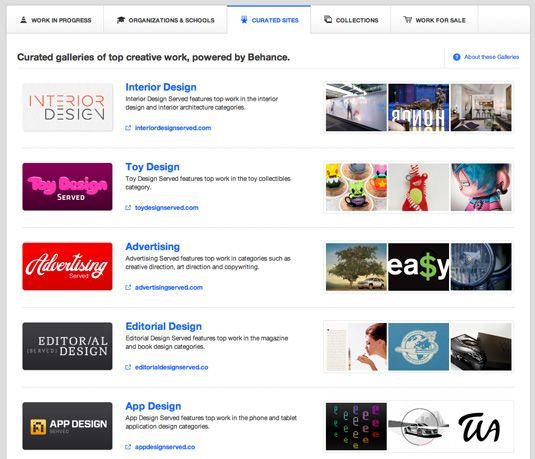Screen dimensions: 535x459
Task: Open the Interior Design kitchen thumbnail
Action: (481, 107)
